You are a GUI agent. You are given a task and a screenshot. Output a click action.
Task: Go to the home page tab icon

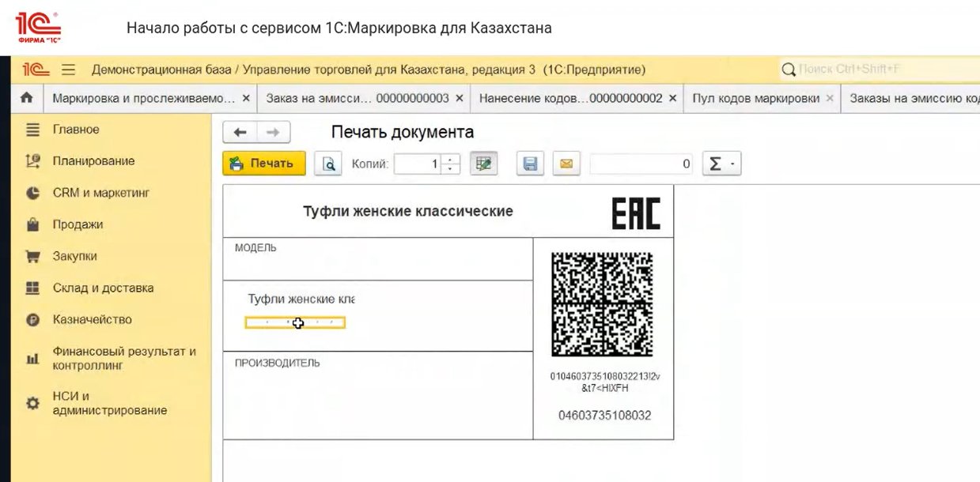tap(27, 98)
